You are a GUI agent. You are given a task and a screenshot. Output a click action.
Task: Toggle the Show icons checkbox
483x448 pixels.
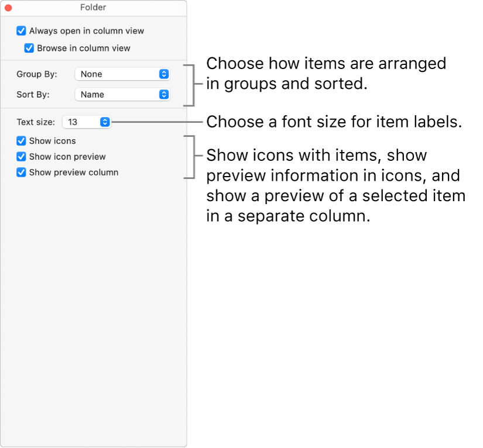(21, 141)
